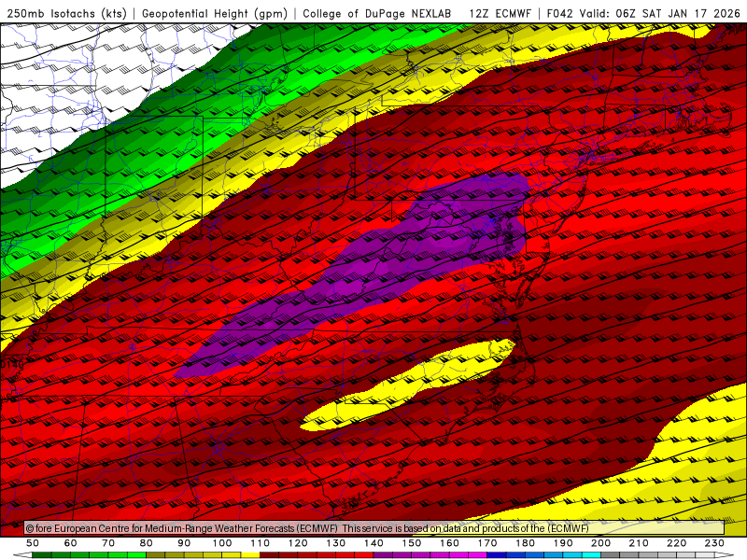Click the '70' color bar label
This screenshot has width=747, height=560.
tap(108, 543)
